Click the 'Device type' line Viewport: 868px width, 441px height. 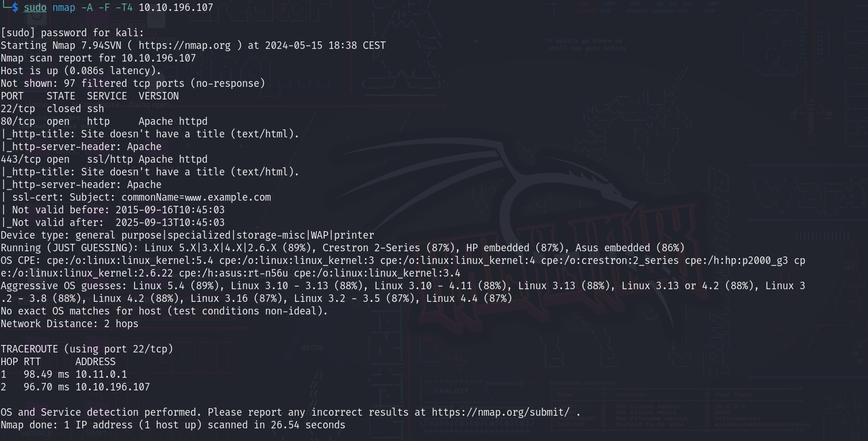(x=187, y=235)
